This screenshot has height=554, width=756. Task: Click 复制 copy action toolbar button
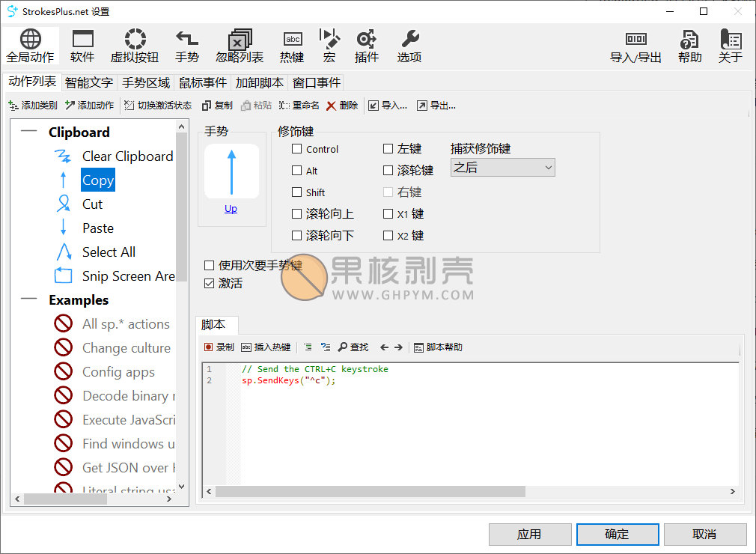217,105
